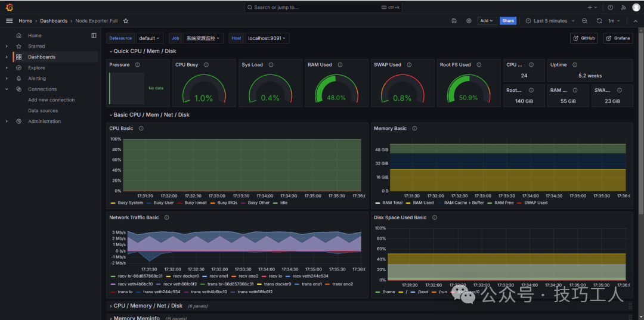Open dashboard settings gear icon
Viewport: 644px width, 320px height.
469,21
